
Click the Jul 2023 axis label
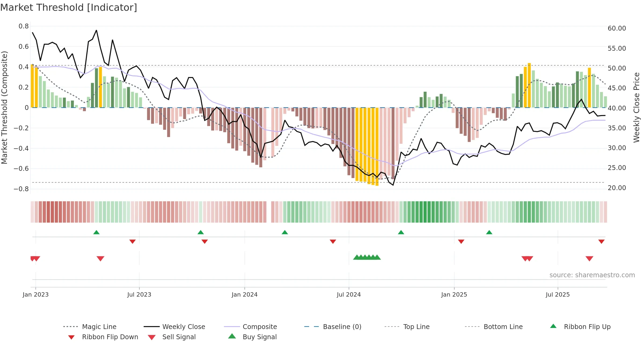[x=139, y=294]
